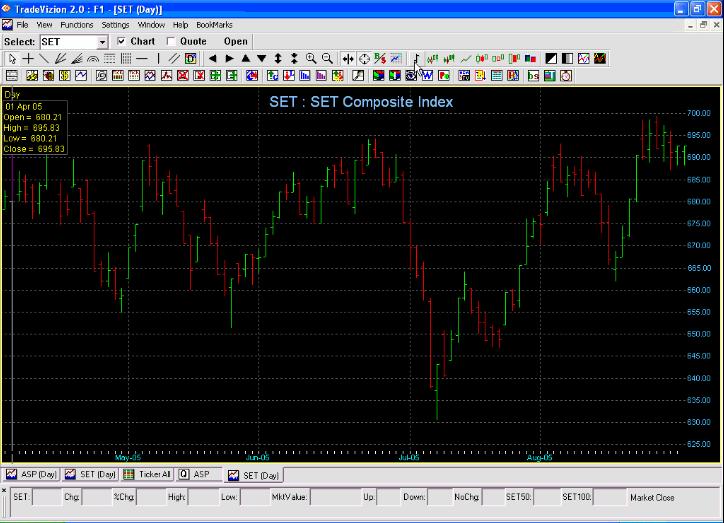Open the Window menu
The width and height of the screenshot is (724, 523).
tap(151, 25)
